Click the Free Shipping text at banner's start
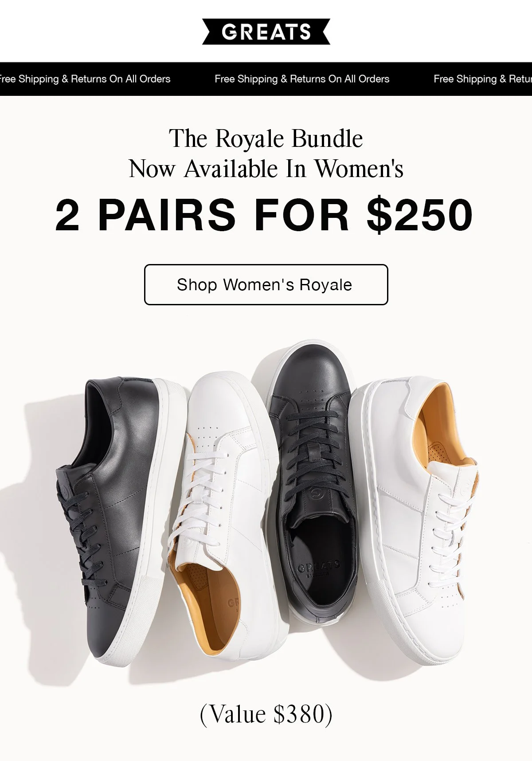532x761 pixels. [85, 79]
